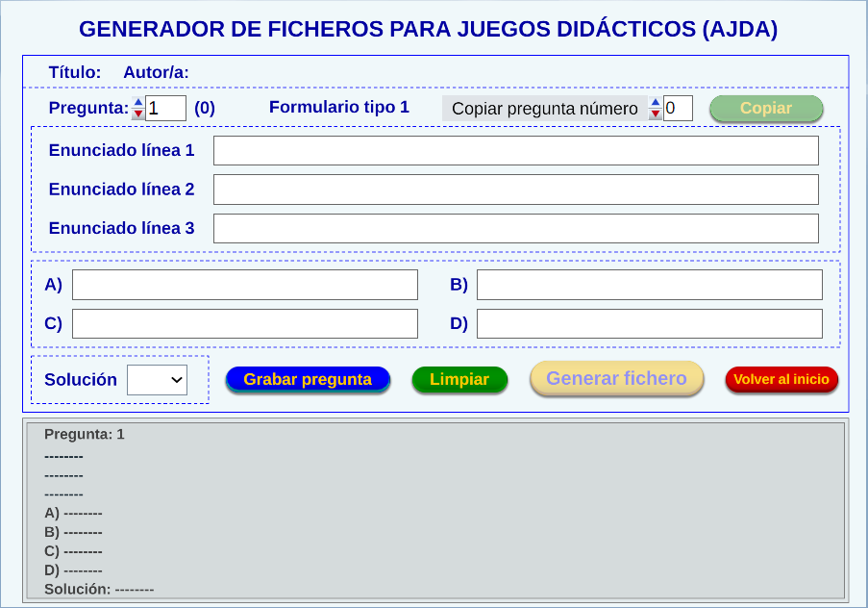Click the down arrow of the Pregunta stepper
This screenshot has height=608, width=868.
coord(138,114)
